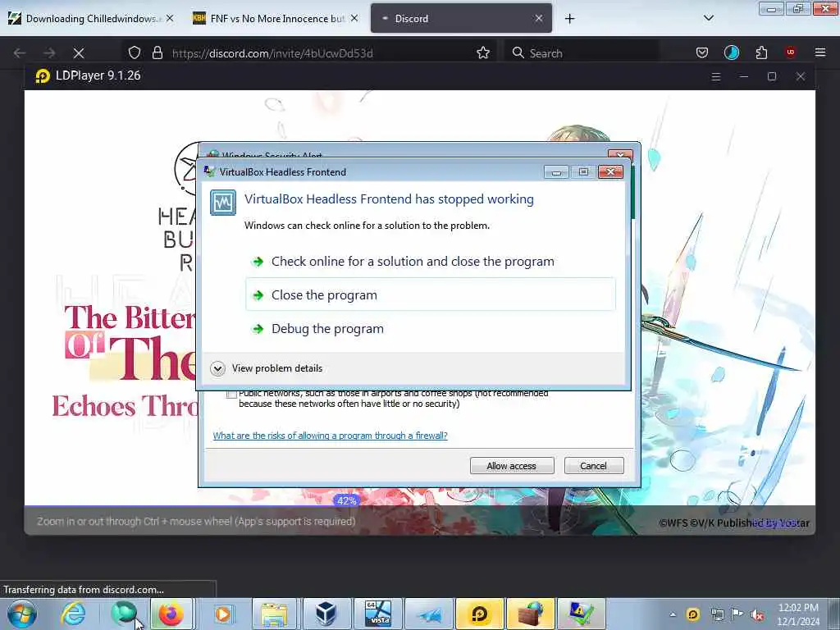
Task: Open the Firefox extensions puzzle icon
Action: point(761,52)
